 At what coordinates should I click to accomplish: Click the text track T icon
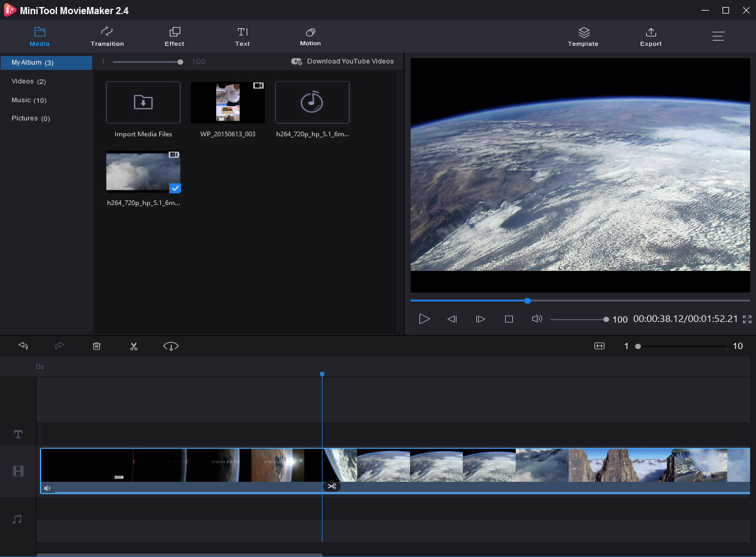pos(18,434)
